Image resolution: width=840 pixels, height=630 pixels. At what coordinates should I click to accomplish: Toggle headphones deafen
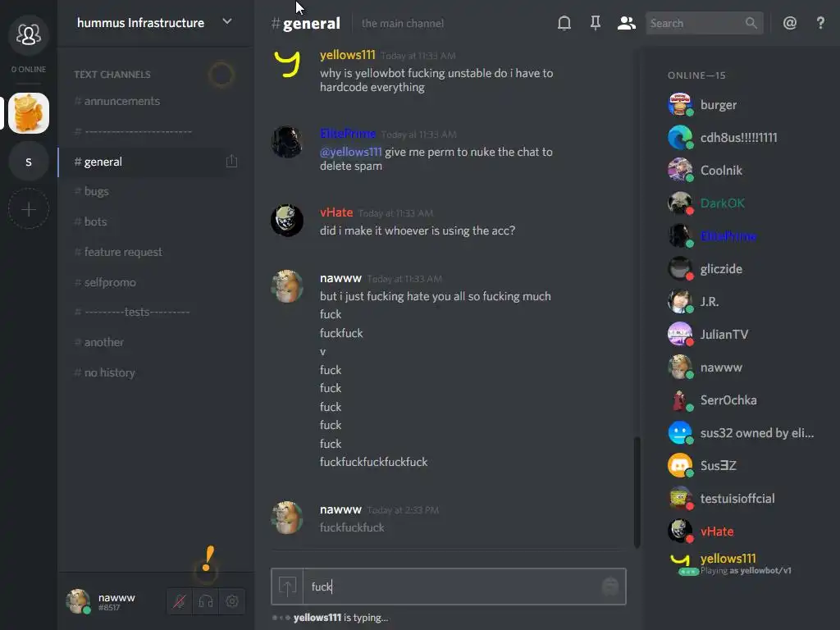[206, 601]
